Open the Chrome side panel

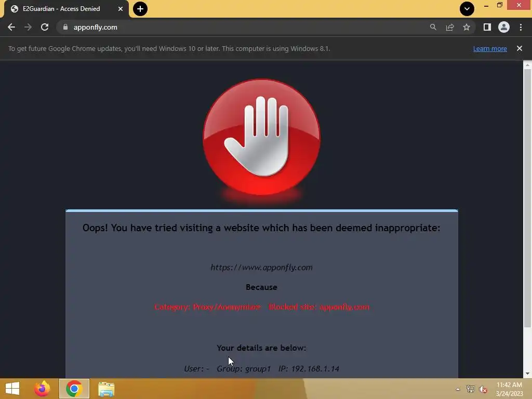pos(487,27)
